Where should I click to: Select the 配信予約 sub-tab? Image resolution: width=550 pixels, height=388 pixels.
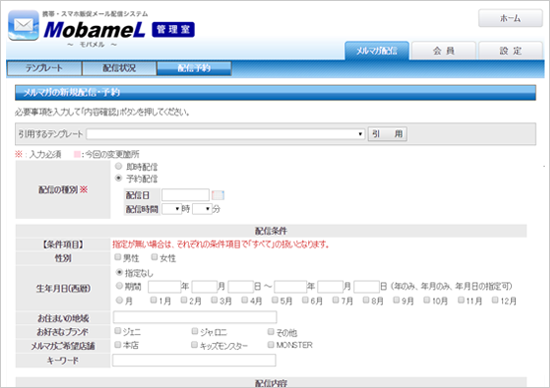pos(194,68)
